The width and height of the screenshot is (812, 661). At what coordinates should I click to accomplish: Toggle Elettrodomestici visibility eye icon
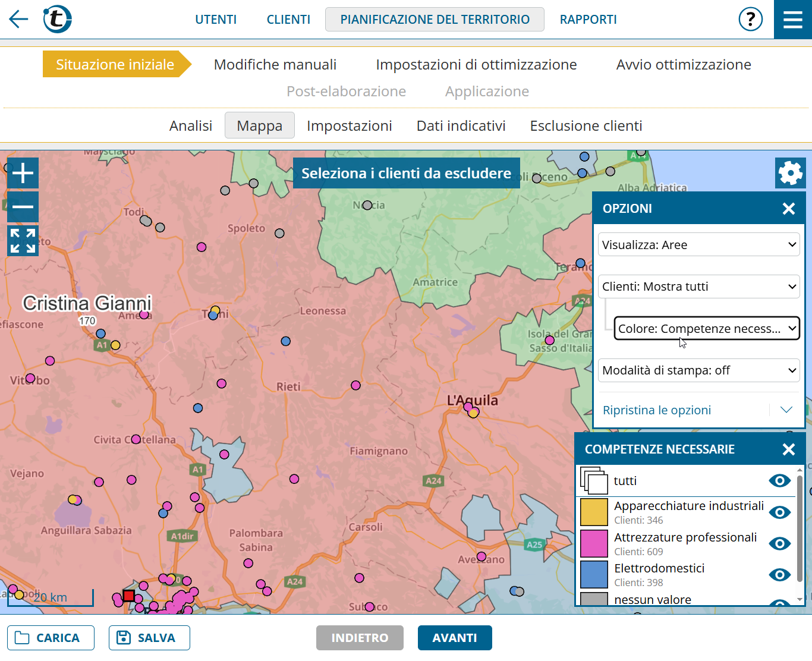click(779, 575)
